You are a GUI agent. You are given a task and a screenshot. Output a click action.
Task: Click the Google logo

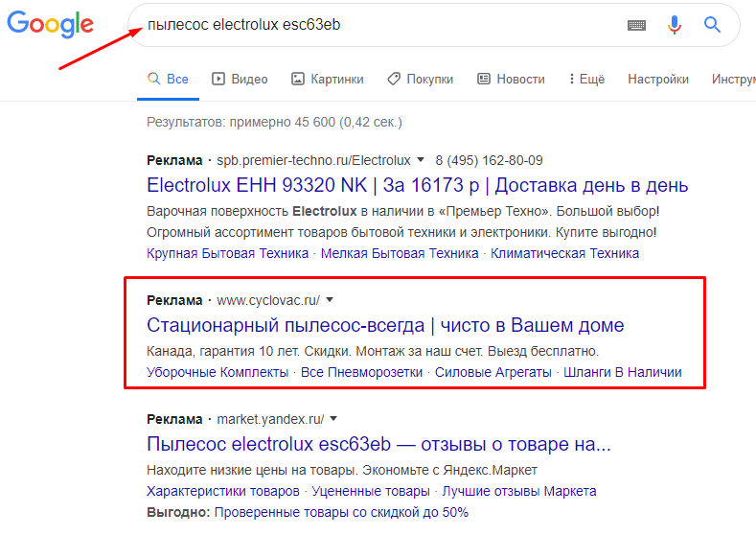coord(50,24)
